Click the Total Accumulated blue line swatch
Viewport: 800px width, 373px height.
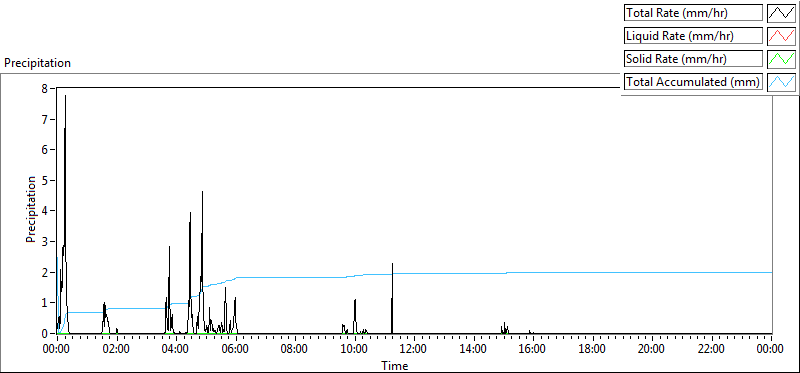pos(782,82)
